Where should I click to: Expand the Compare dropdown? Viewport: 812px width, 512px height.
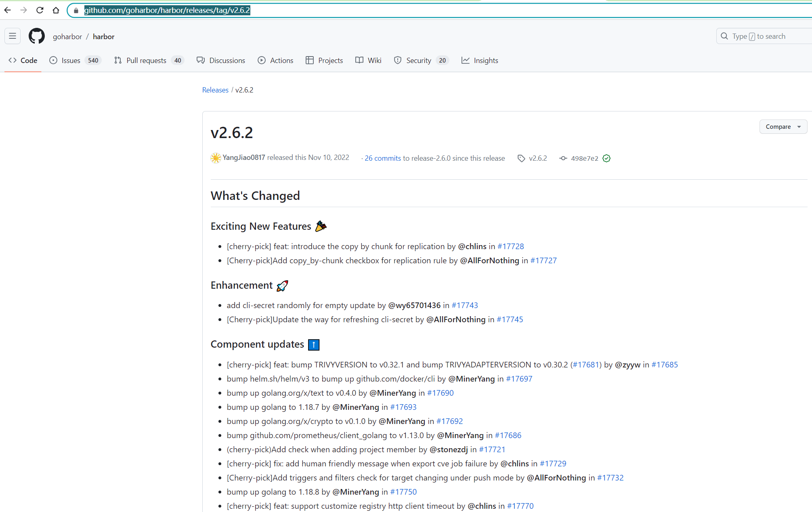pos(783,127)
